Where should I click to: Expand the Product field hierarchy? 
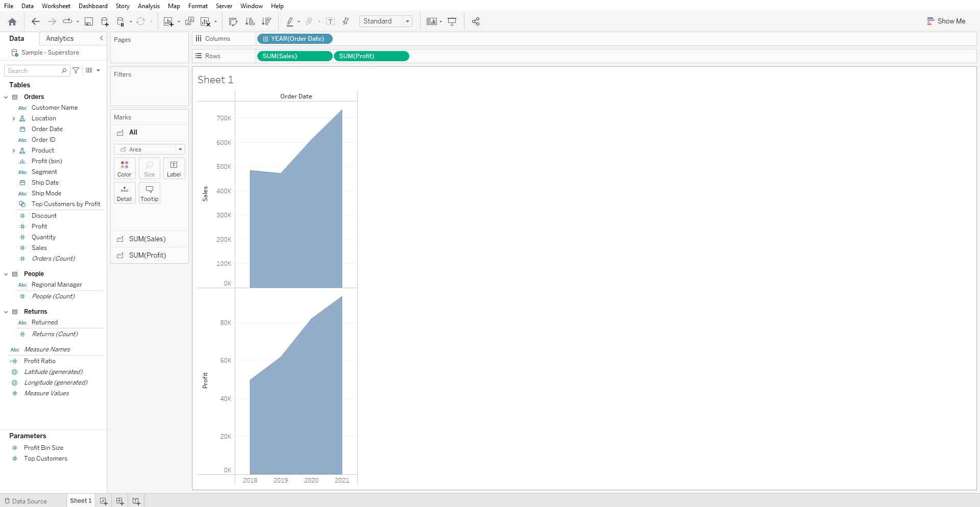coord(14,150)
